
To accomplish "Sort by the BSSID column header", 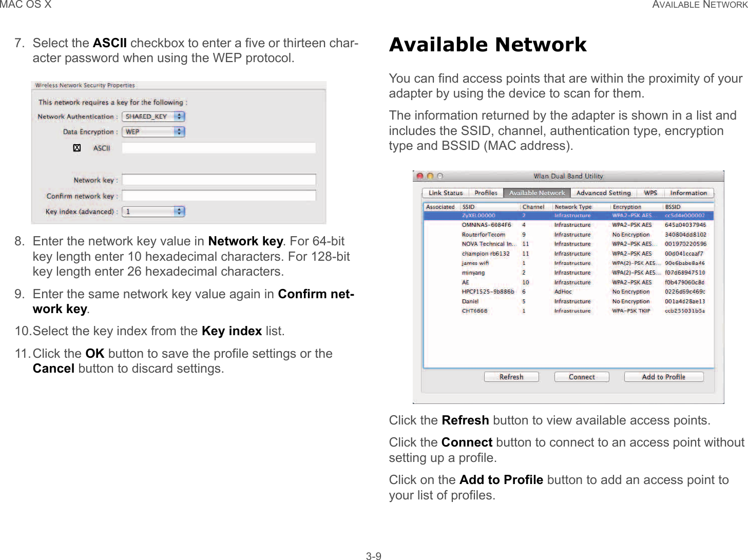I will [x=688, y=207].
